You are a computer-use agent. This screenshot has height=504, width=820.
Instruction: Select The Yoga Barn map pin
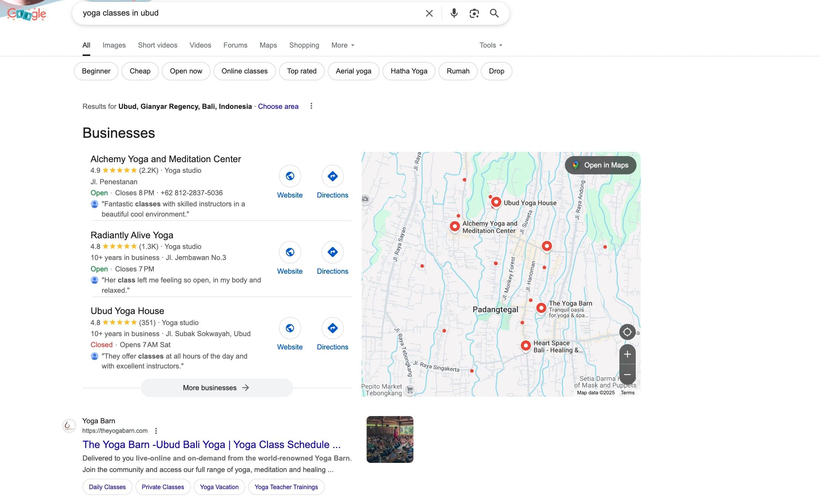pyautogui.click(x=541, y=308)
